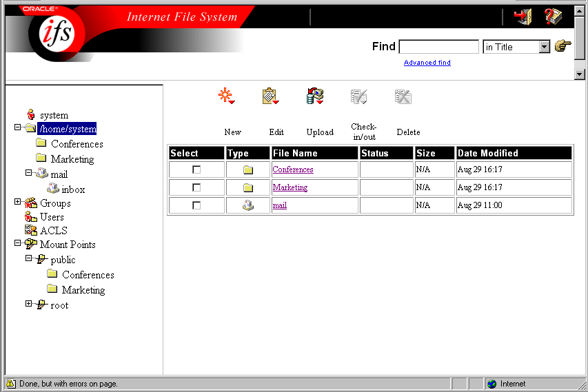Open help via question mark icon
This screenshot has width=588, height=392.
tap(553, 17)
